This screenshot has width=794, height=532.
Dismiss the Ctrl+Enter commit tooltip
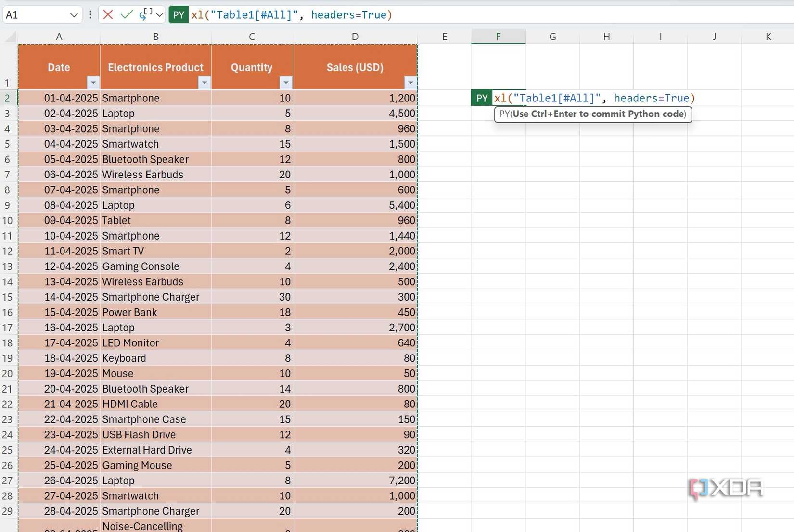[592, 114]
